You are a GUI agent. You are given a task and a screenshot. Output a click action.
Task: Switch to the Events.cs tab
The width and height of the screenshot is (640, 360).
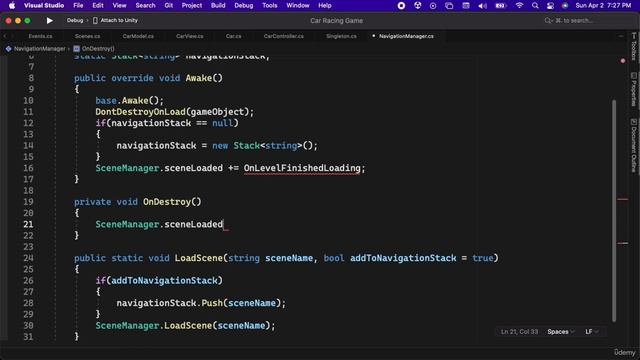tap(40, 36)
